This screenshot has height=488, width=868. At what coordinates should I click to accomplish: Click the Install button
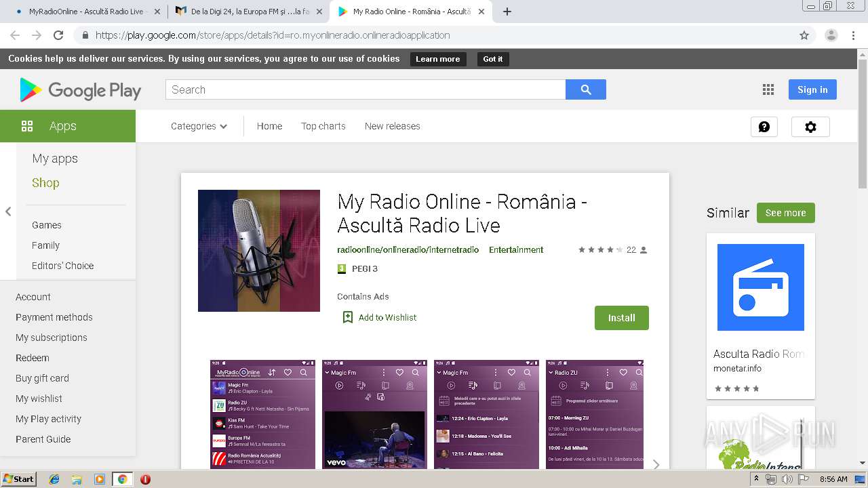[x=622, y=318]
